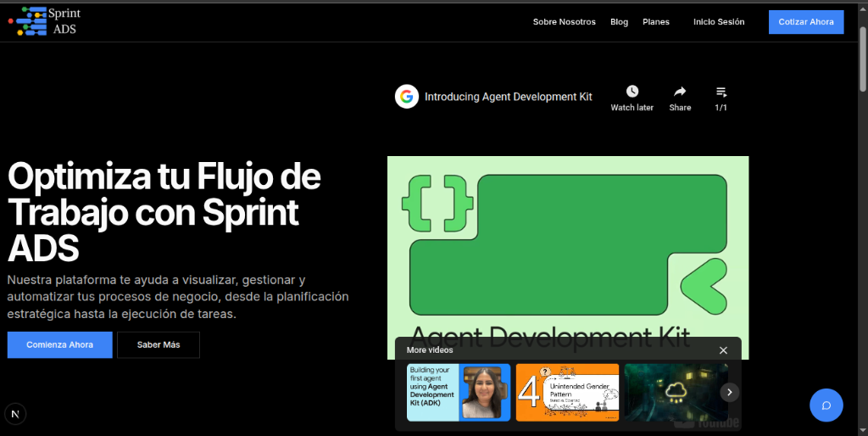Click the Cotizar Ahora button
Image resolution: width=868 pixels, height=436 pixels.
point(806,22)
